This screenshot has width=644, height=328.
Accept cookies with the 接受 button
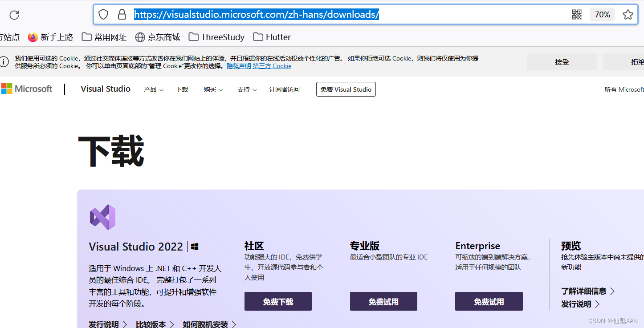(562, 62)
